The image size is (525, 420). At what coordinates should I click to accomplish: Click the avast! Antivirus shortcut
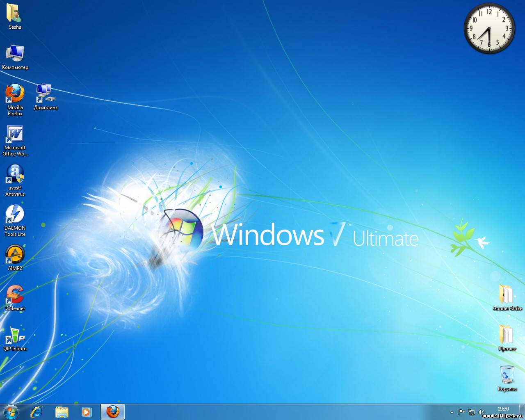pyautogui.click(x=15, y=174)
